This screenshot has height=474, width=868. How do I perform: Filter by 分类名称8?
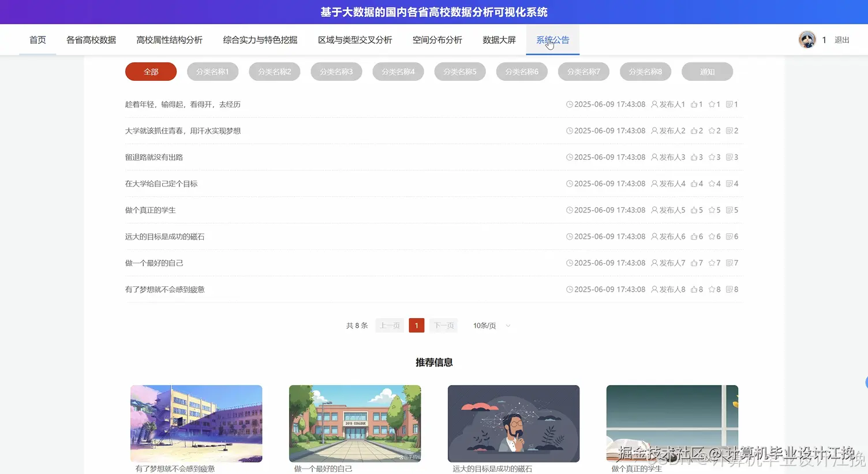(645, 72)
